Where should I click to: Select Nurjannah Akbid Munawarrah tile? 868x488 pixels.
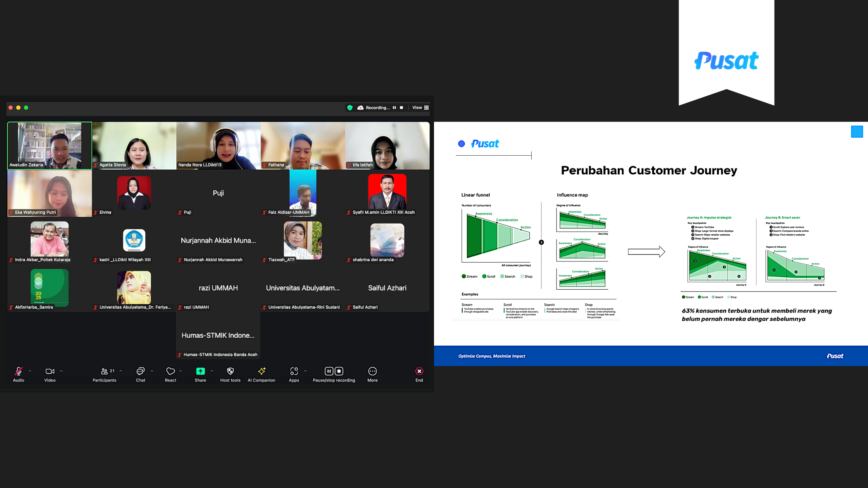tap(219, 241)
